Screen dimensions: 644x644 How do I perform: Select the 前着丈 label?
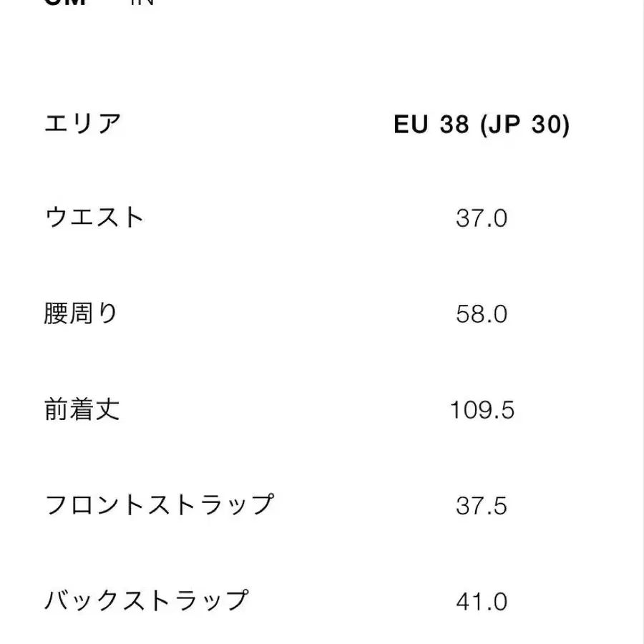click(82, 410)
